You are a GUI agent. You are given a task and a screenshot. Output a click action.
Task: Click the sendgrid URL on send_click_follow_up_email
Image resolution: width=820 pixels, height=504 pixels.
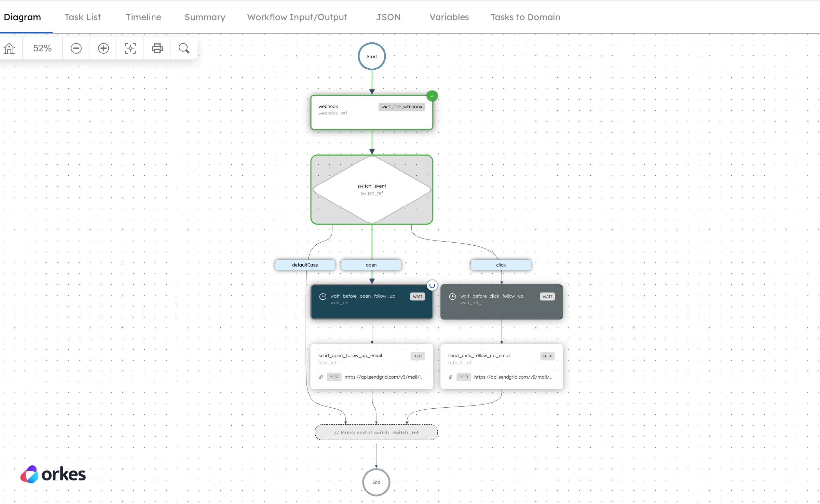pyautogui.click(x=513, y=377)
